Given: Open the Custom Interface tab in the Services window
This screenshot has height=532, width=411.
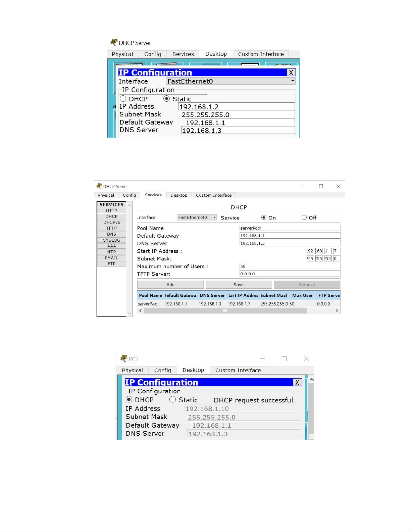Looking at the screenshot, I should point(214,195).
